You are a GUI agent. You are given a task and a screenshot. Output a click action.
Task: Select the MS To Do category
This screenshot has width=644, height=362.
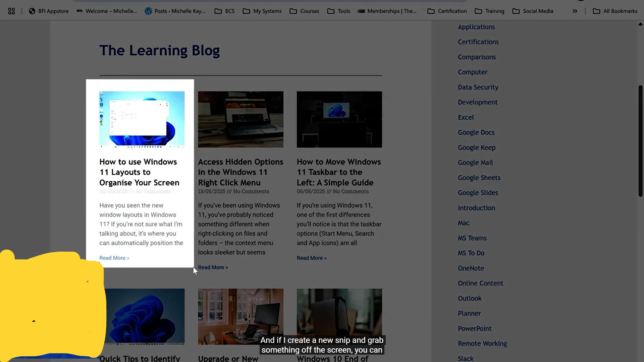coord(471,253)
